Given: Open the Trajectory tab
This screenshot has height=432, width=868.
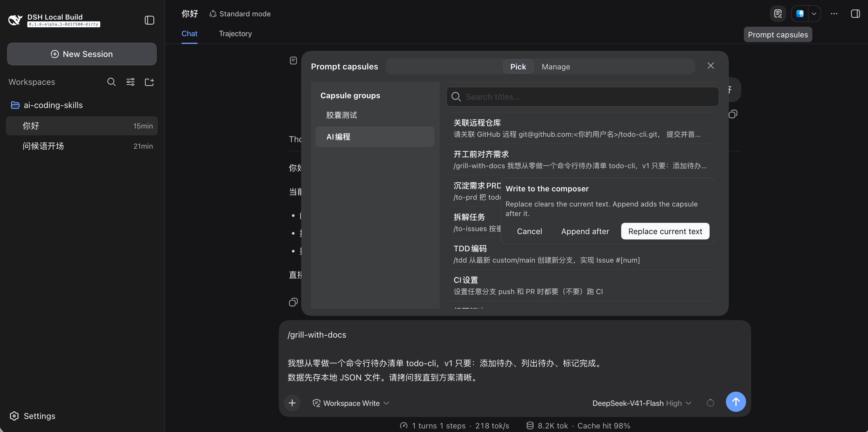Looking at the screenshot, I should click(235, 34).
